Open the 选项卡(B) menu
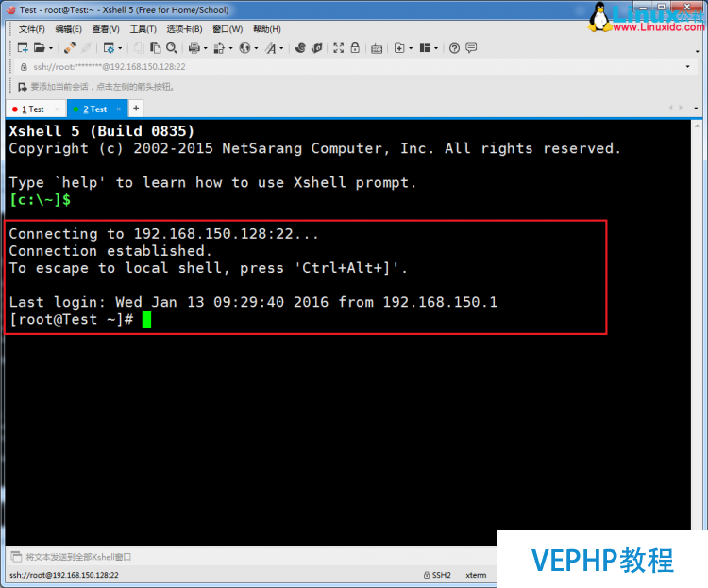The image size is (708, 588). click(184, 29)
